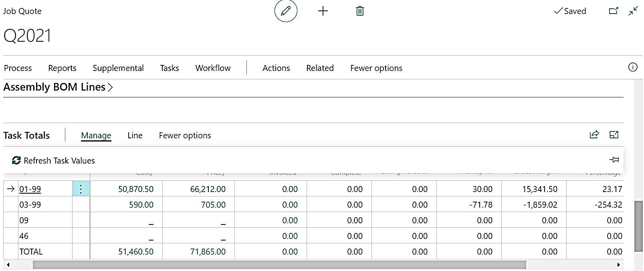Open the quote in a new window
Image resolution: width=644 pixels, height=271 pixels.
[613, 11]
